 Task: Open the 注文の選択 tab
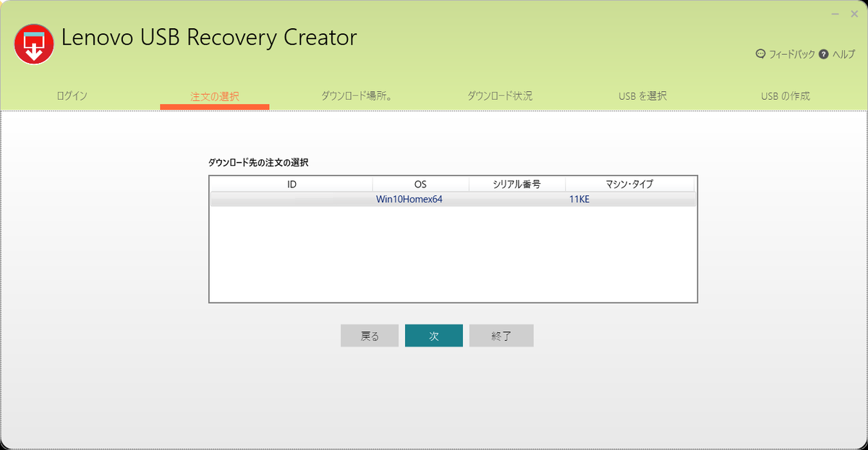214,95
